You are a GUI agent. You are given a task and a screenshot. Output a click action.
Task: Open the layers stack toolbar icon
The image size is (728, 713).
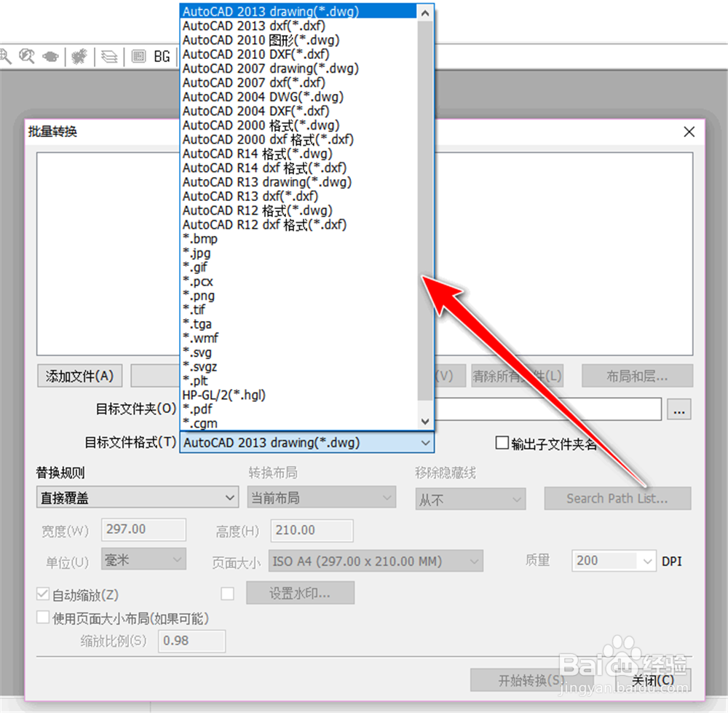pyautogui.click(x=110, y=57)
